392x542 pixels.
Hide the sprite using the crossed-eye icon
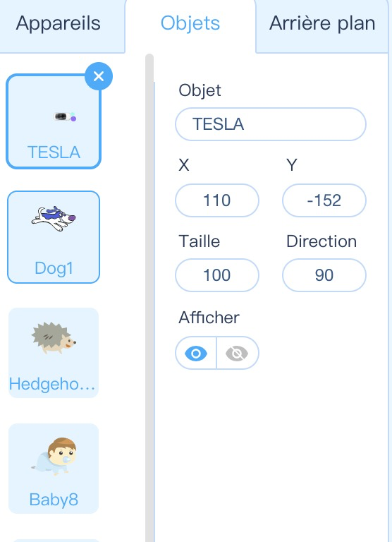pyautogui.click(x=238, y=354)
